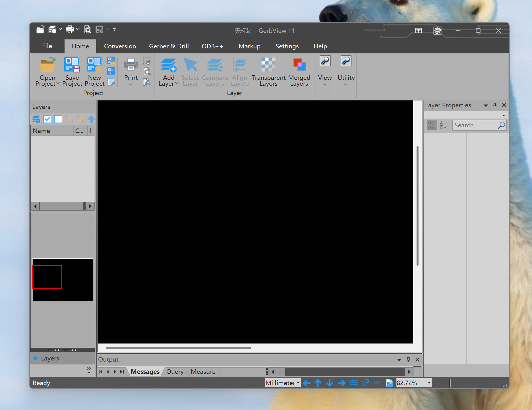Switch to the Settings ribbon tab
532x410 pixels.
287,46
